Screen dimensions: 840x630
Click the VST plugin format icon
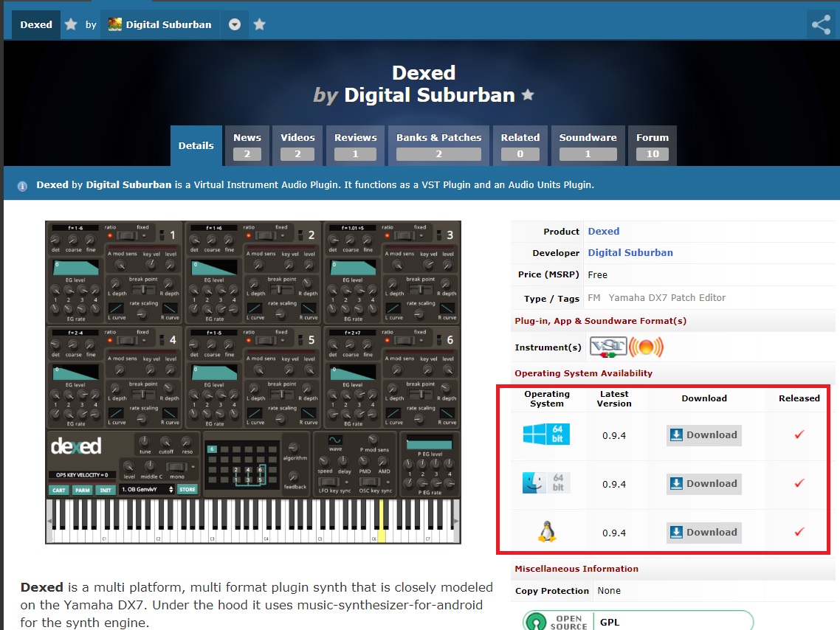coord(608,346)
